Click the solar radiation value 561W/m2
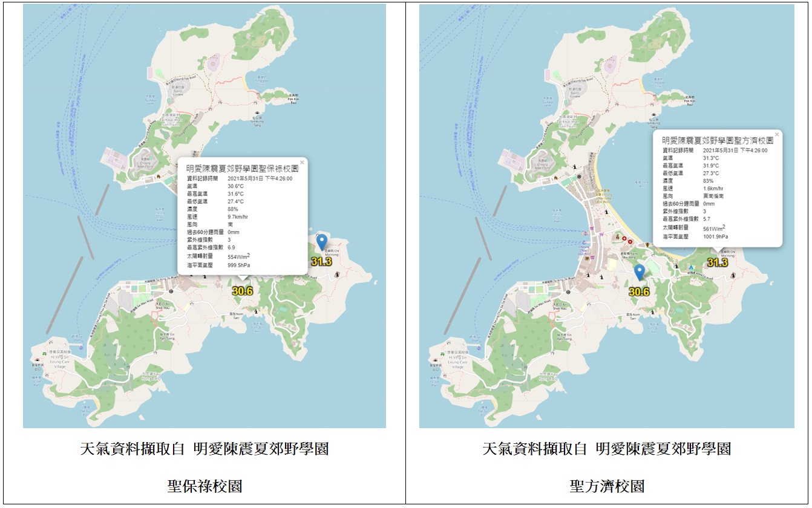The width and height of the screenshot is (812, 508). click(715, 228)
